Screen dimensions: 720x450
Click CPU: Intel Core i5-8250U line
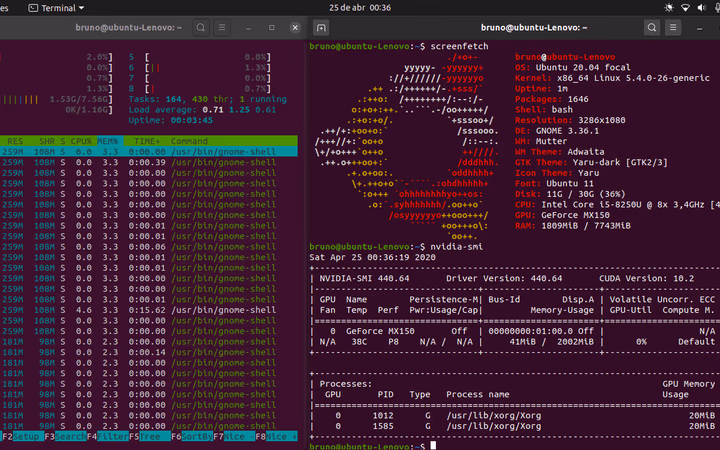pos(617,204)
